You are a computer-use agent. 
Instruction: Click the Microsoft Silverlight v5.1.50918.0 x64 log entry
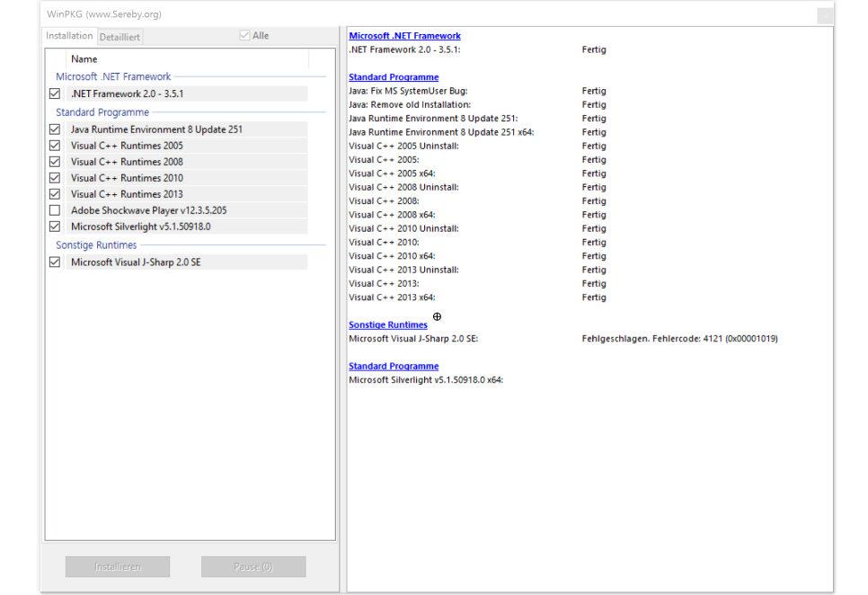(426, 379)
